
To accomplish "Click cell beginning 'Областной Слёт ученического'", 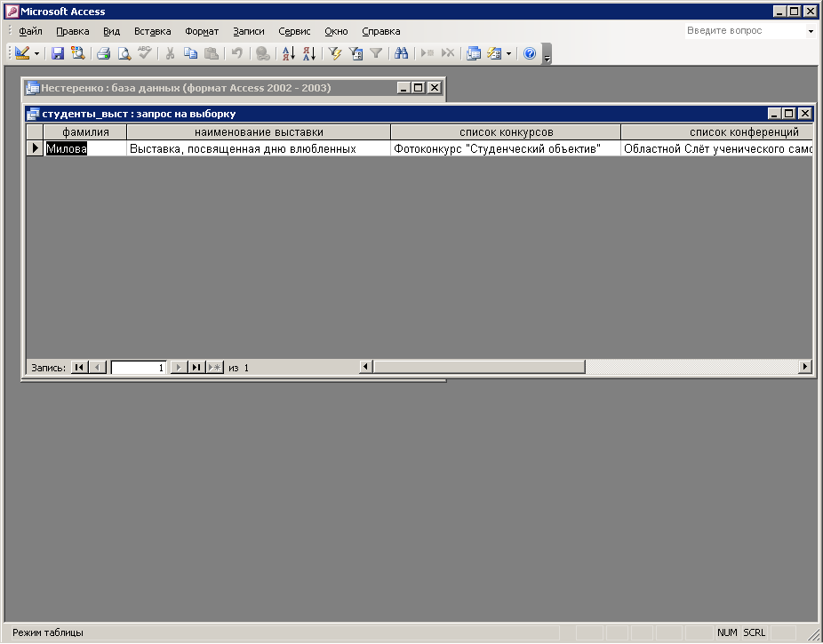I will [x=717, y=148].
